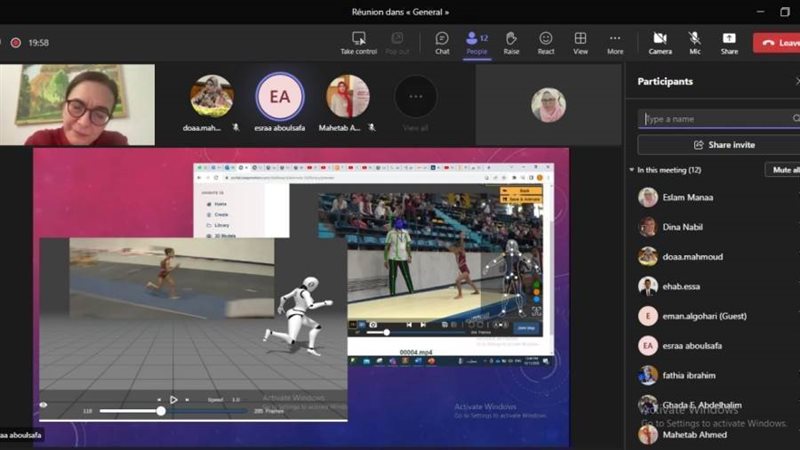Screen dimensions: 800x450
Task: Open the meeting Chat panel
Action: point(442,42)
